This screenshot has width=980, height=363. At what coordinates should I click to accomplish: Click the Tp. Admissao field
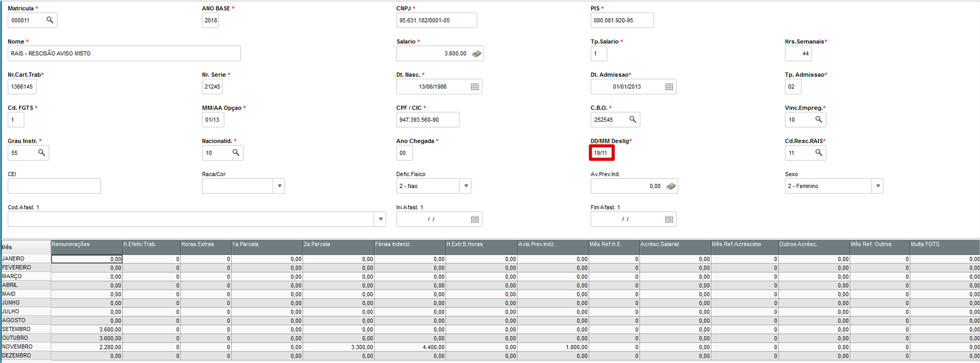[x=793, y=87]
